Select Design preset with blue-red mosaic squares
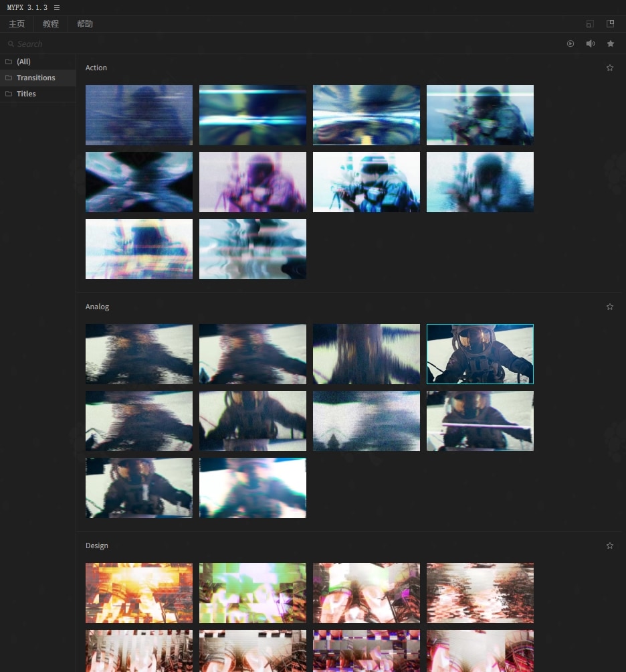The height and width of the screenshot is (672, 626). (367, 651)
